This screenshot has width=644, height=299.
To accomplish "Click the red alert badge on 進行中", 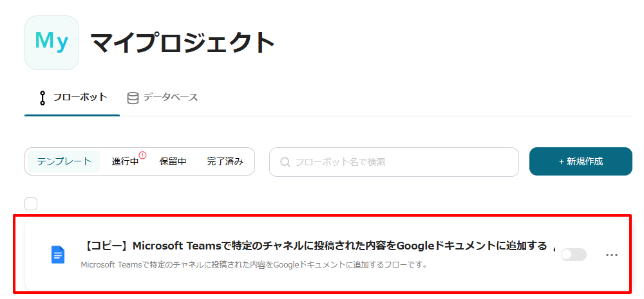I will coord(142,155).
